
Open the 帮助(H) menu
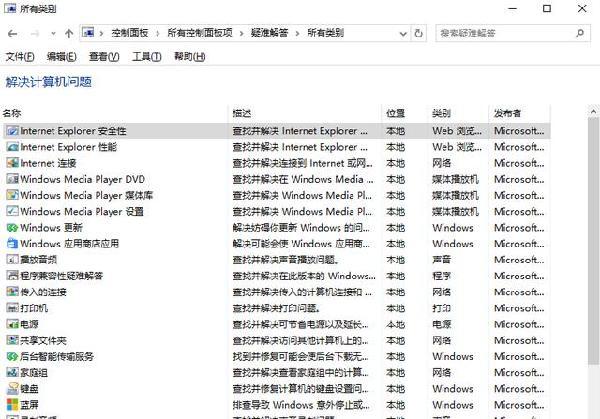point(189,57)
